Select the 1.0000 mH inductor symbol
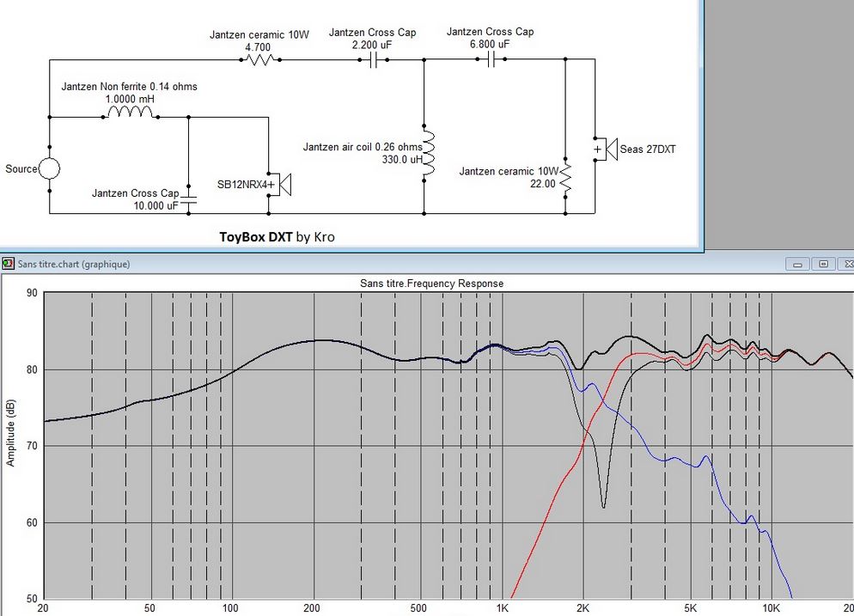The height and width of the screenshot is (616, 854). pyautogui.click(x=131, y=113)
